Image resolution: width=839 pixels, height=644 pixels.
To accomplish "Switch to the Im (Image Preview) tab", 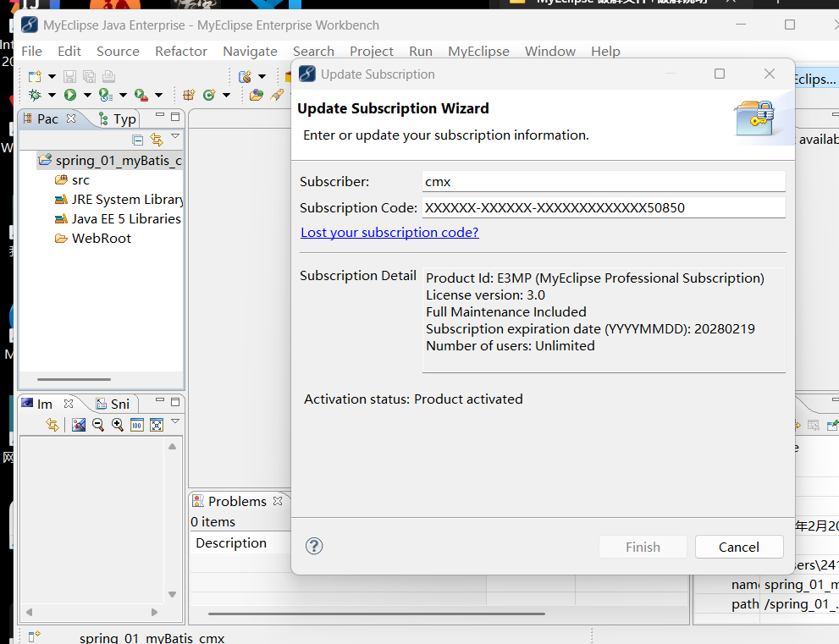I will coord(37,404).
